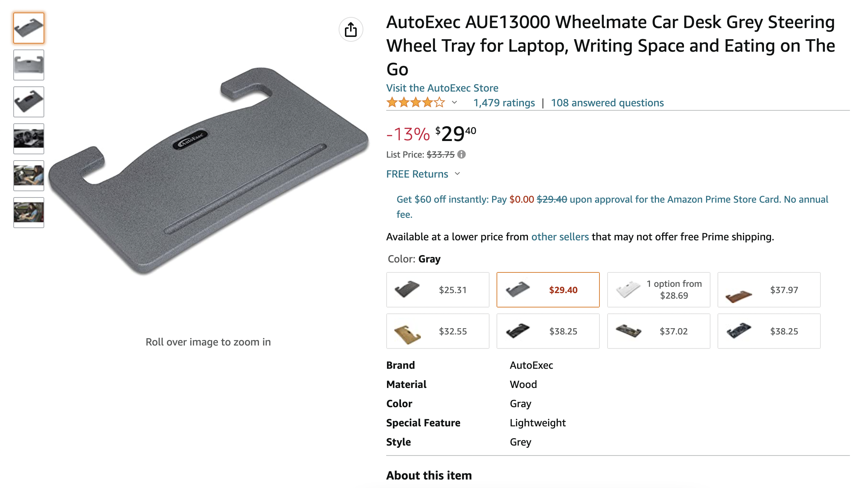View the last thumbnail of woman in car
Viewport: 868px width, 488px height.
[x=29, y=213]
